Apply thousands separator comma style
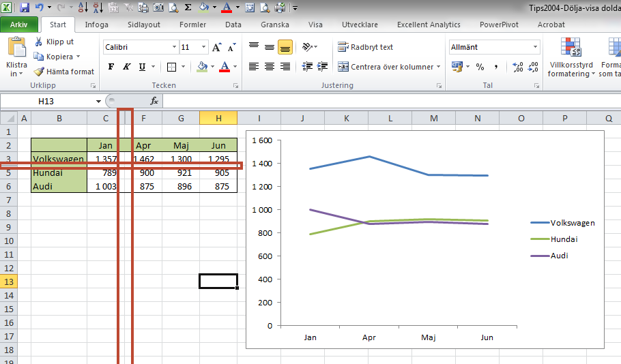This screenshot has width=621, height=364. point(496,67)
